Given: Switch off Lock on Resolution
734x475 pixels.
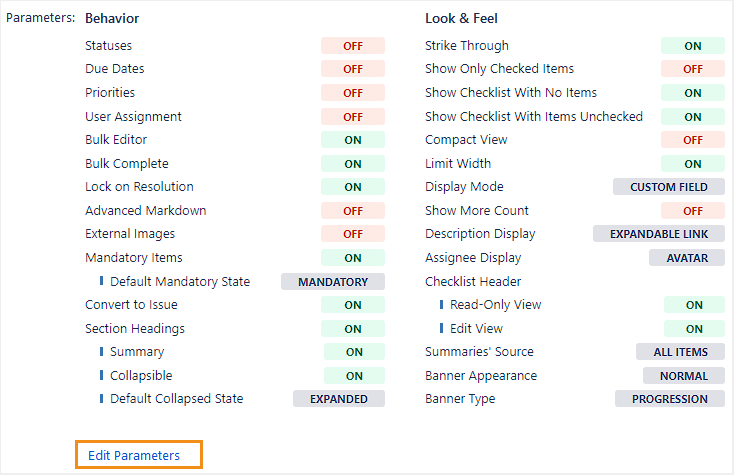Looking at the screenshot, I should (352, 187).
